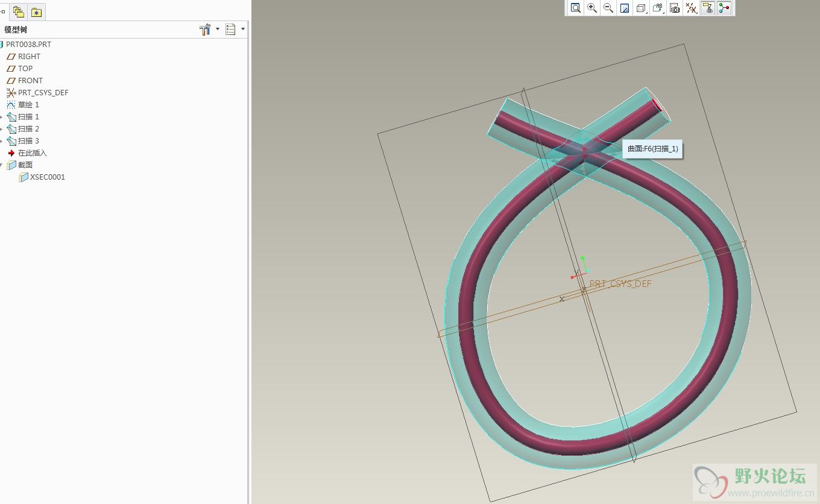Click the 在此插入 insert marker
Viewport: 820px width, 504px height.
[32, 153]
